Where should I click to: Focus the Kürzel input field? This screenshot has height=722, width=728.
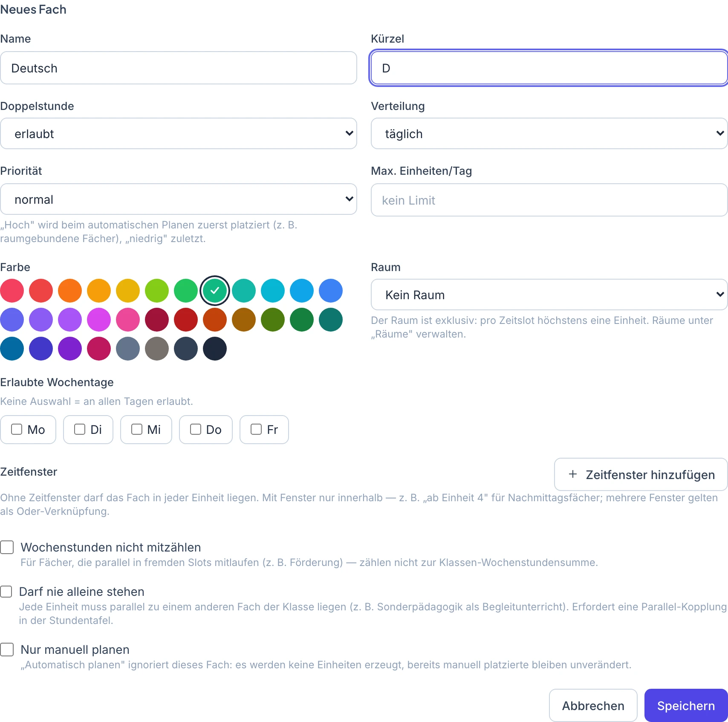pos(549,68)
